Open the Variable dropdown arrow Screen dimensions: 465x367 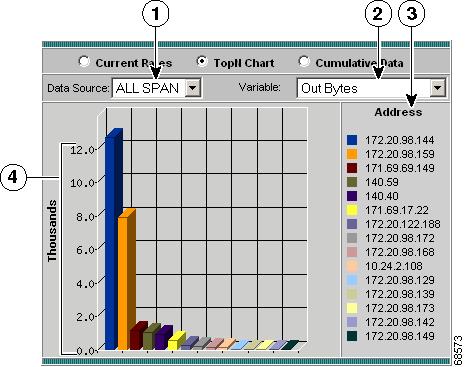click(x=437, y=88)
